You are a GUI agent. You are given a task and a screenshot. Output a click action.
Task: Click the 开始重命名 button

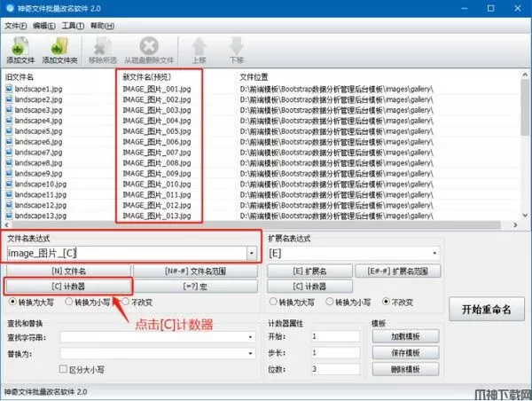[487, 309]
